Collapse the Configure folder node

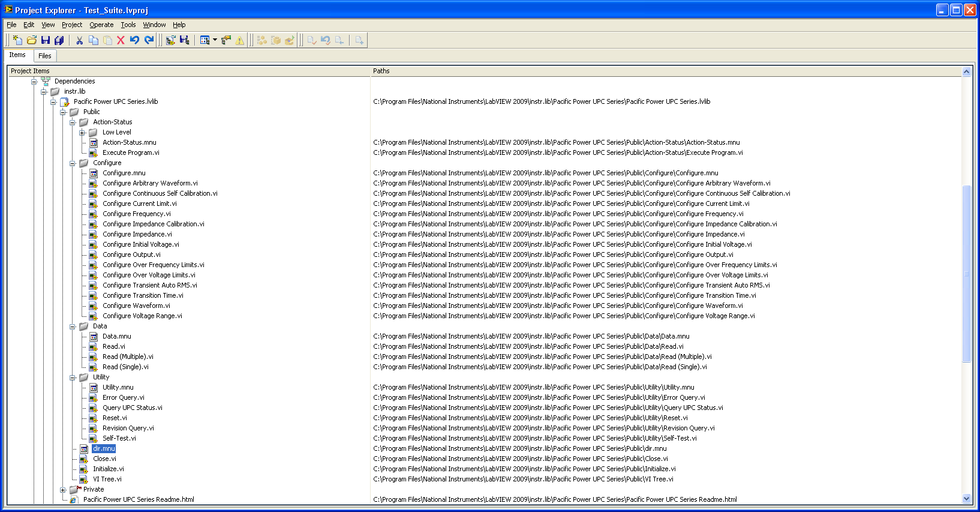click(73, 163)
